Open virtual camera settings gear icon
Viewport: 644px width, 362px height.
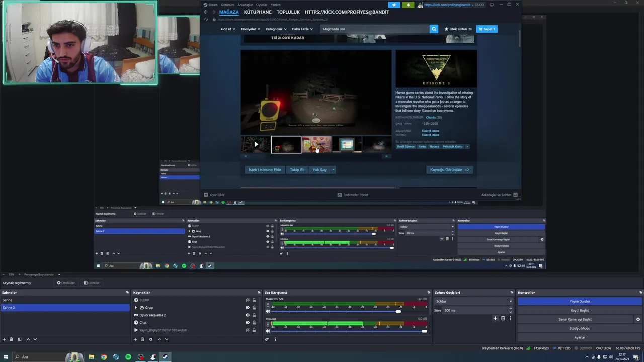pyautogui.click(x=638, y=319)
